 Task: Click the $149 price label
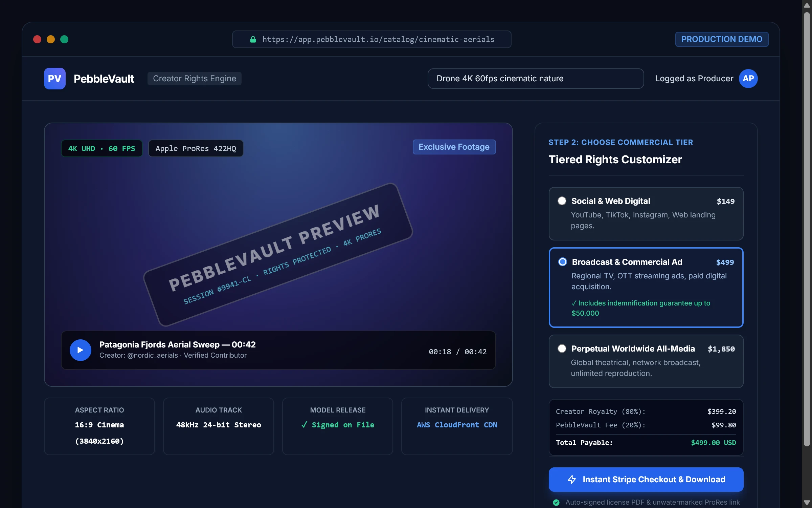click(x=725, y=201)
